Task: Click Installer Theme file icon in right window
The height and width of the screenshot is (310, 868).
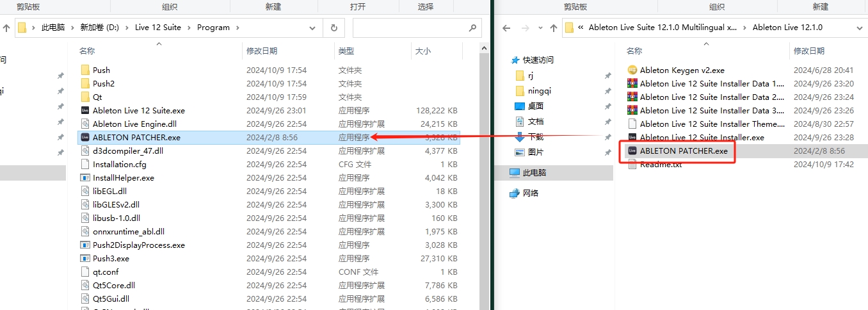Action: coord(632,124)
